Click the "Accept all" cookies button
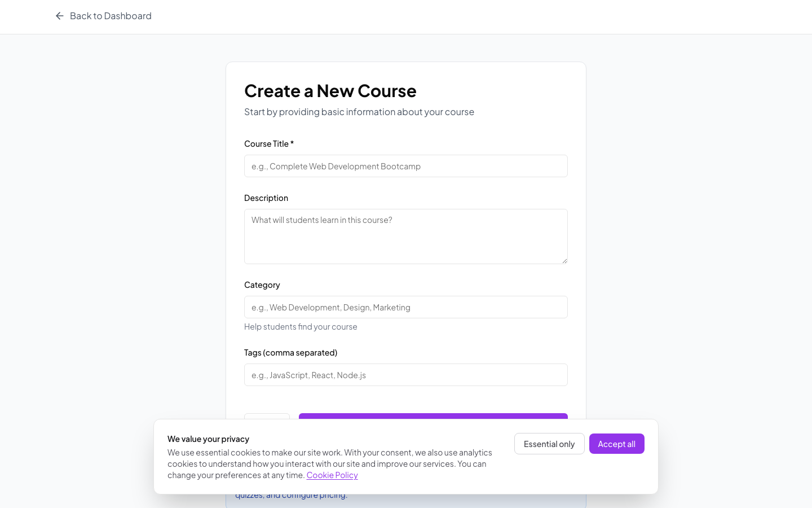This screenshot has height=508, width=812. [x=616, y=444]
